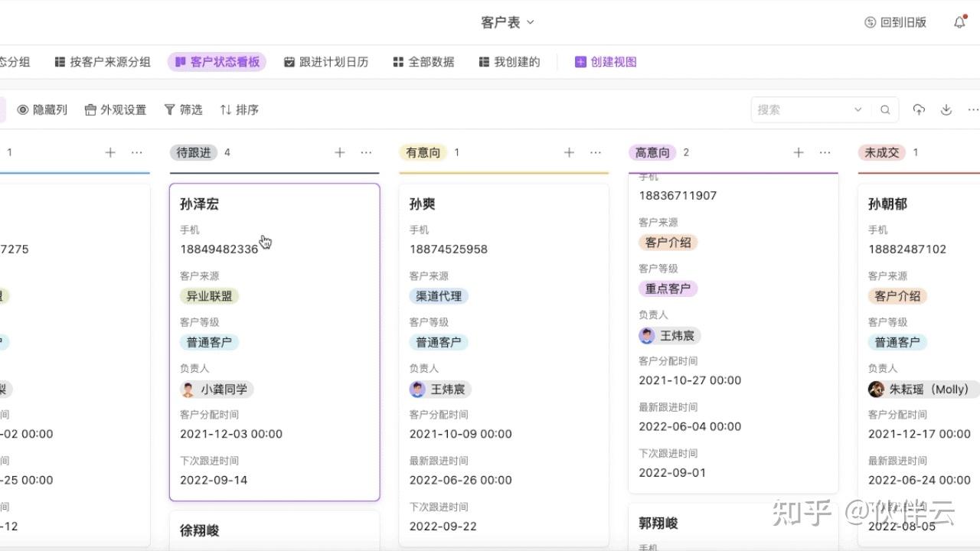The image size is (980, 551).
Task: Click 客户介绍 tag in 孙朝郁 card
Action: click(x=898, y=296)
